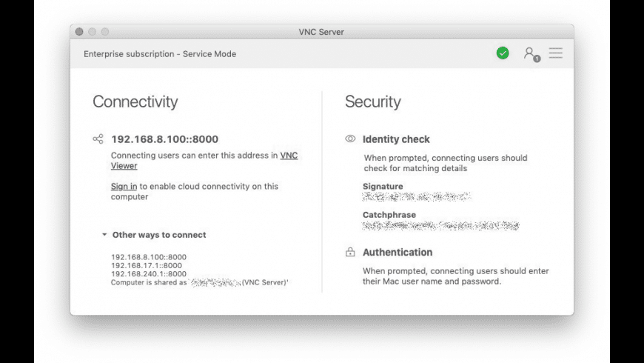Collapse Other ways to connect
The image size is (644, 363).
coord(105,235)
